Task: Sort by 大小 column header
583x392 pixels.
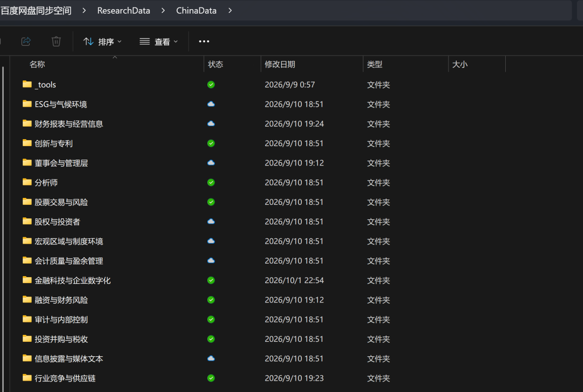Action: [459, 64]
